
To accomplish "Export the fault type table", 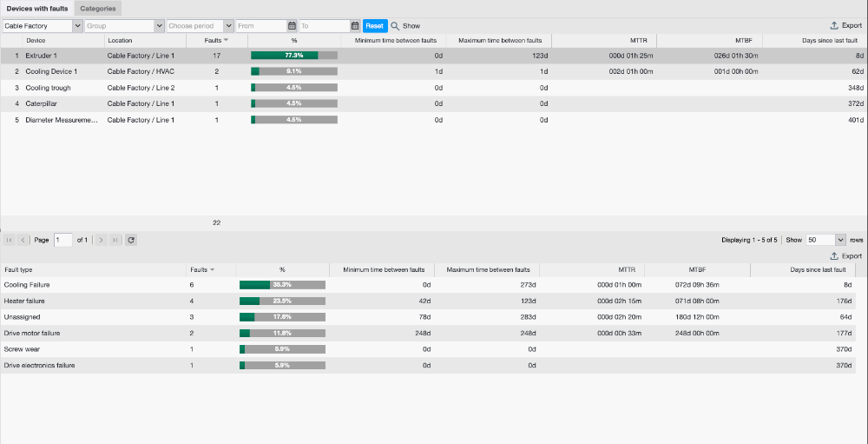I will click(845, 256).
